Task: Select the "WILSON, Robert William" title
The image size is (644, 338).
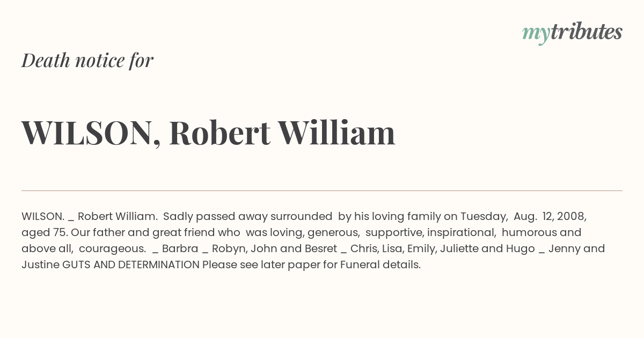Action: (x=208, y=133)
